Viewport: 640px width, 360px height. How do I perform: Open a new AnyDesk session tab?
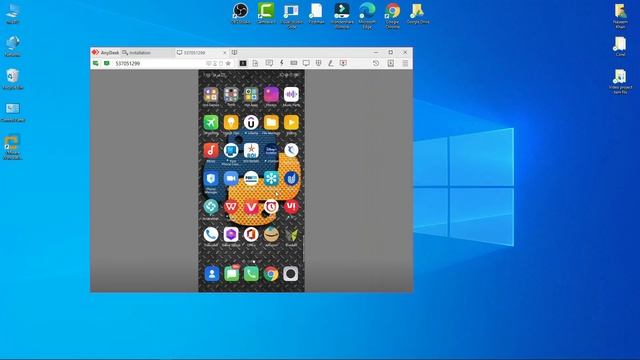pos(234,53)
